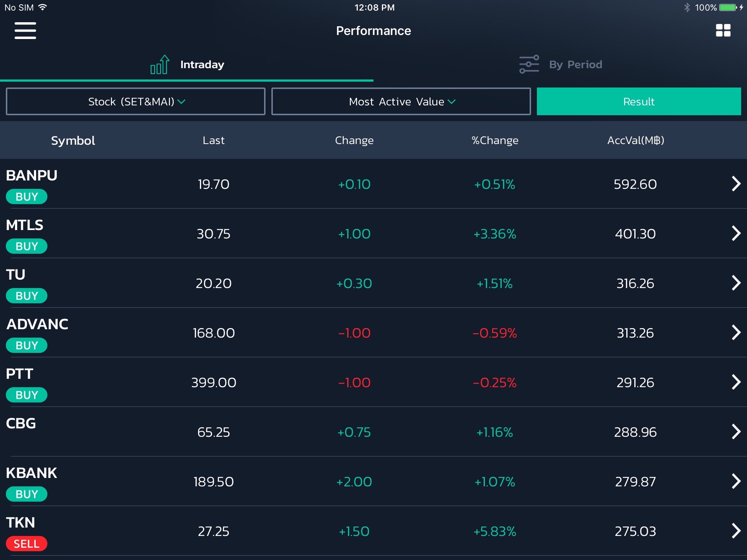Click TKN percent change +5.83%
This screenshot has height=560, width=747.
pos(495,531)
